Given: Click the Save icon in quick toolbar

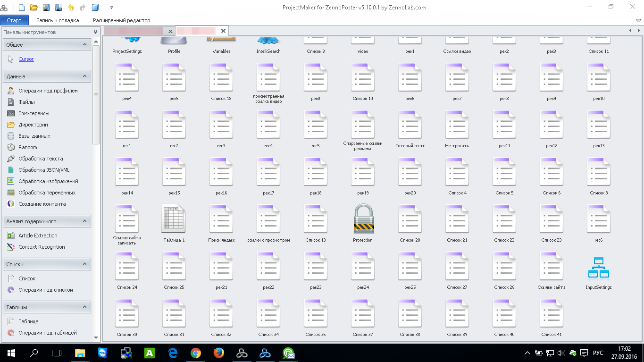Looking at the screenshot, I should click(46, 8).
